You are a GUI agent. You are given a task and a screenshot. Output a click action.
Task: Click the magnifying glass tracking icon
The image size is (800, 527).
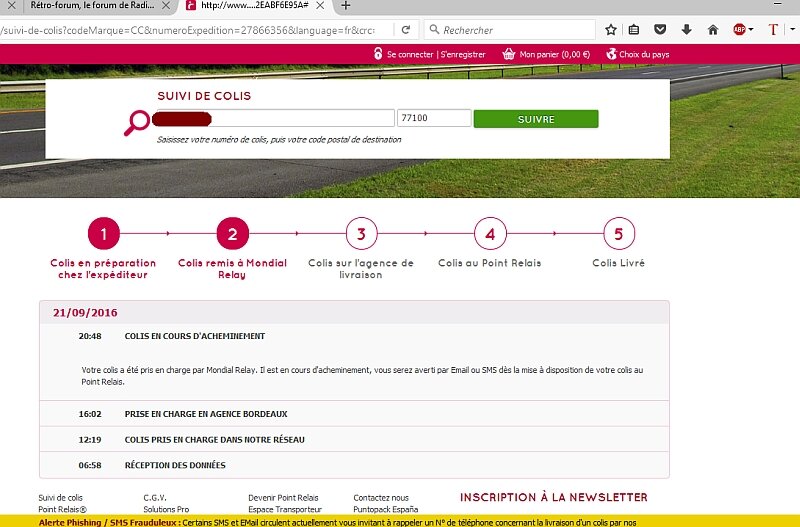(x=137, y=123)
